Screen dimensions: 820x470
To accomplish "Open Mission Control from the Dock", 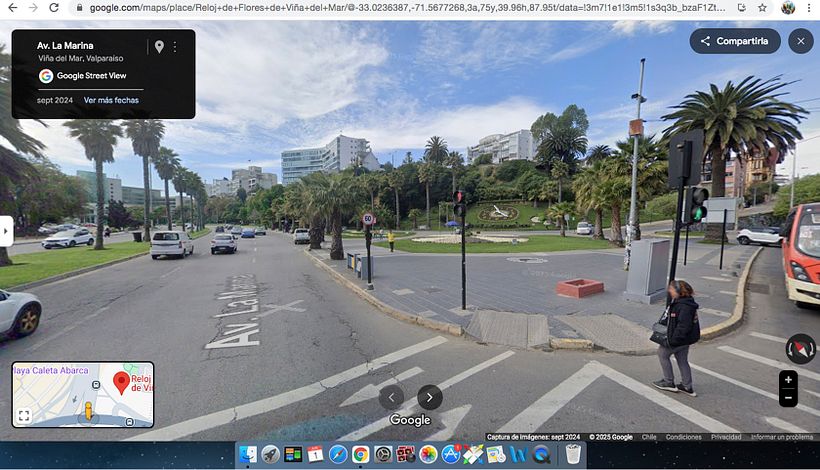I will [x=293, y=454].
